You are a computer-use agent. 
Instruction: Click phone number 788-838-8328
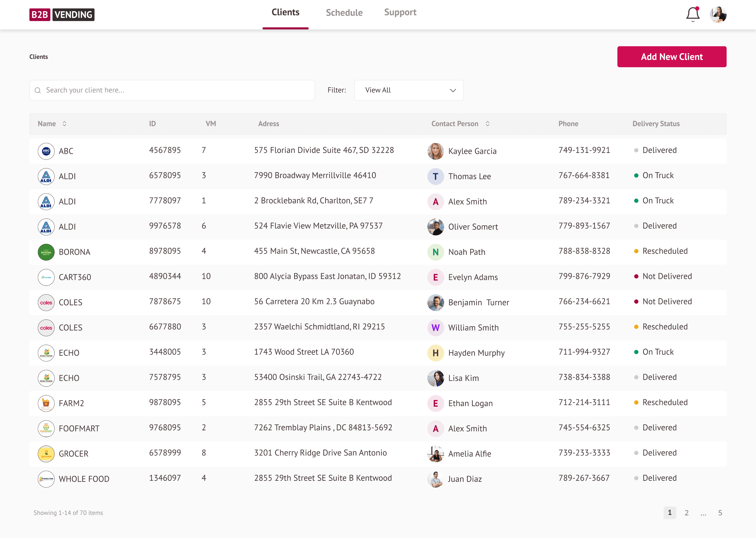[x=584, y=251]
